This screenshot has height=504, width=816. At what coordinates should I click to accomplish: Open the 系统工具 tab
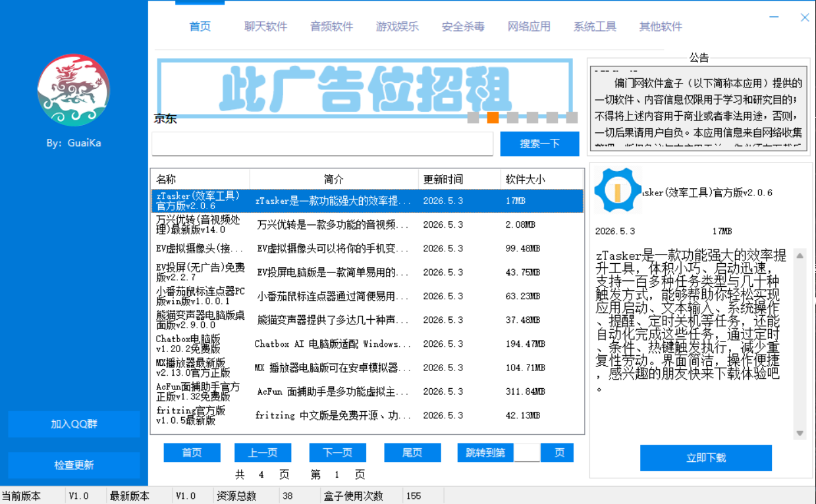[x=595, y=26]
